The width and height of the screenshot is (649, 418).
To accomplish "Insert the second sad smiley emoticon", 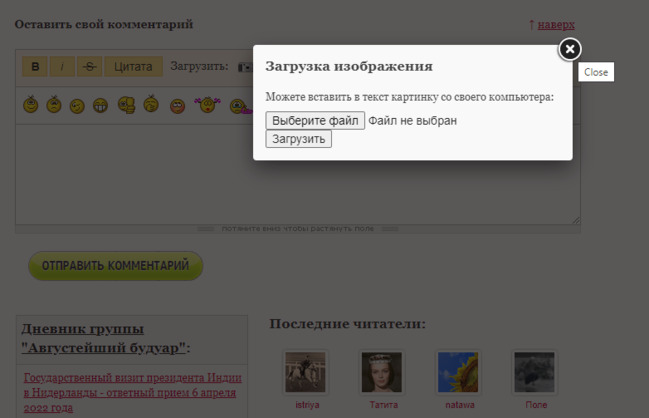I will click(x=54, y=104).
